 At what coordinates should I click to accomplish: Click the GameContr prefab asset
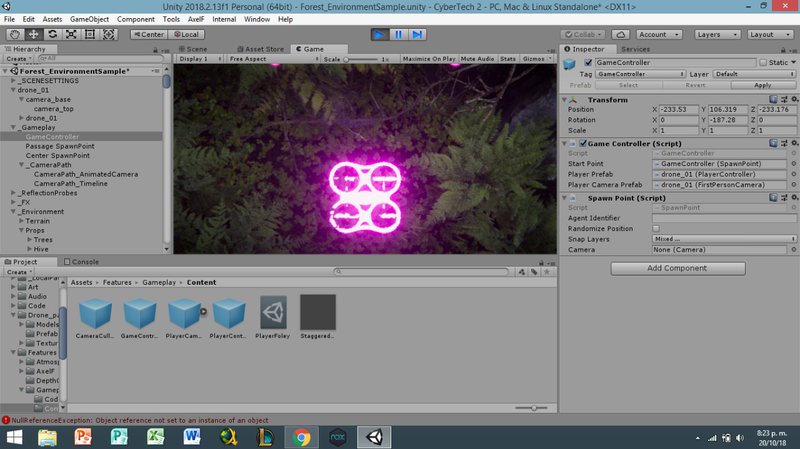[139, 317]
